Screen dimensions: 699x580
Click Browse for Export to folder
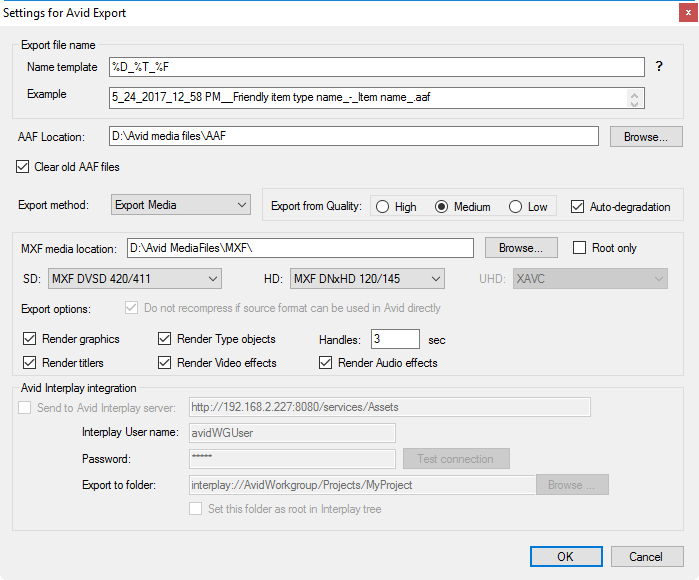click(x=572, y=485)
